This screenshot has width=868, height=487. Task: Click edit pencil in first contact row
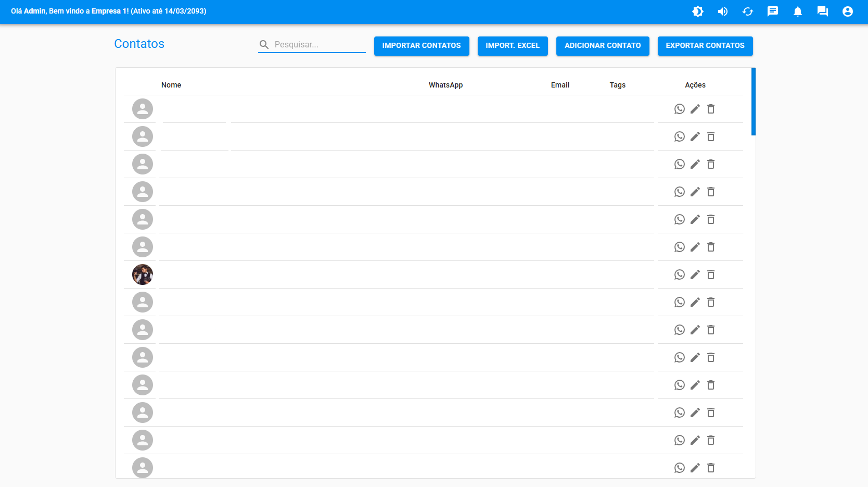(695, 109)
